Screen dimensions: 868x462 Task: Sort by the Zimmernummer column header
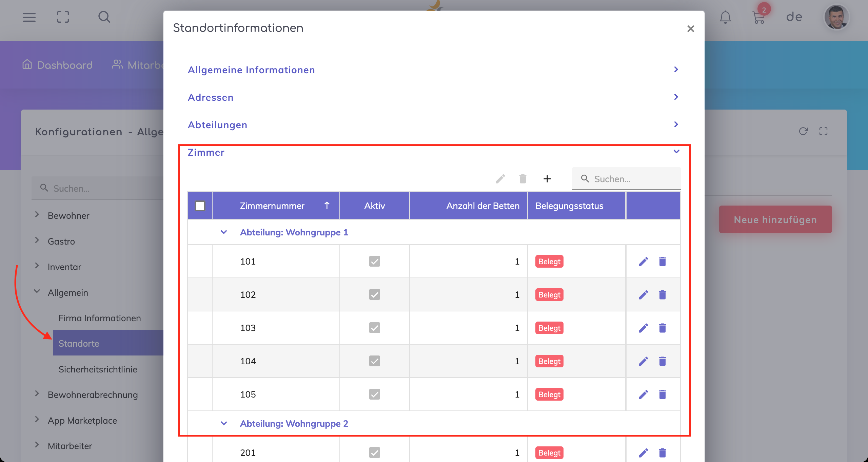coord(272,206)
